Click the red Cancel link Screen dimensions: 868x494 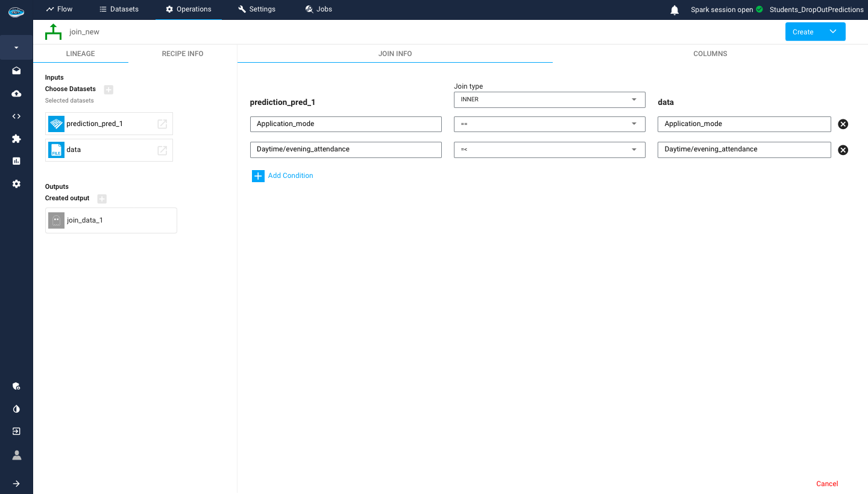[826, 484]
